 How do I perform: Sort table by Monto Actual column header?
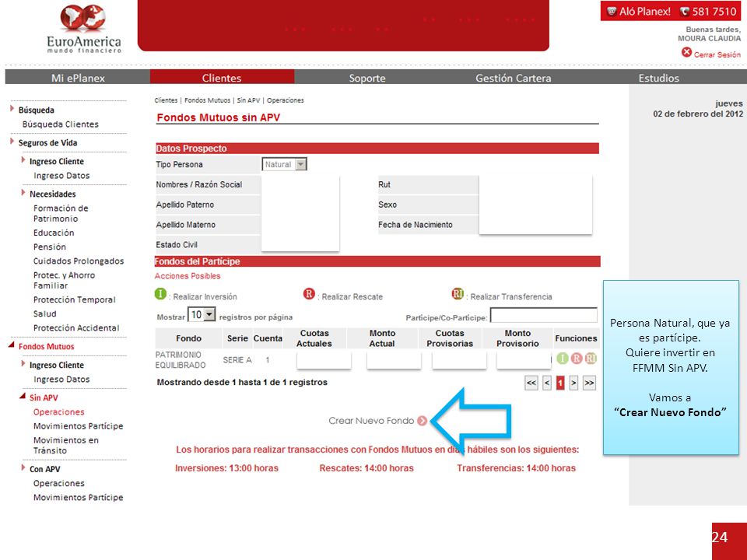click(383, 338)
